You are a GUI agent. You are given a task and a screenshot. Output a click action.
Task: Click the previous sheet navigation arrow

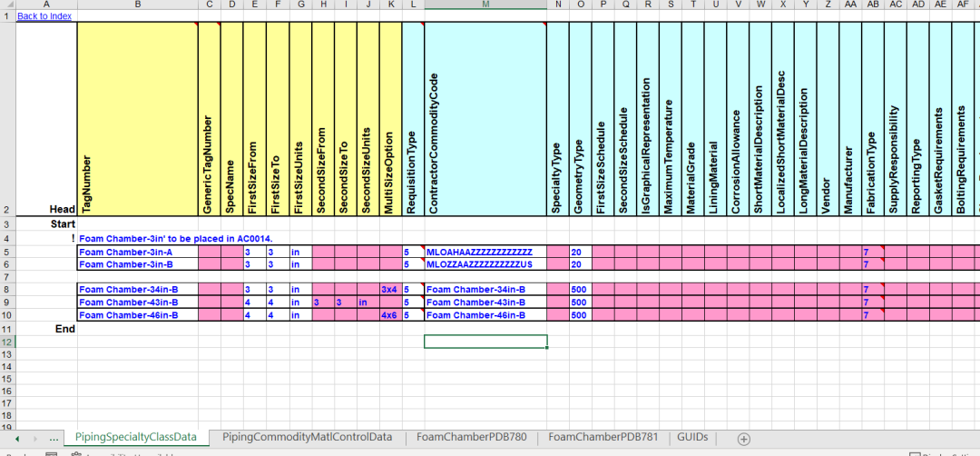point(17,439)
